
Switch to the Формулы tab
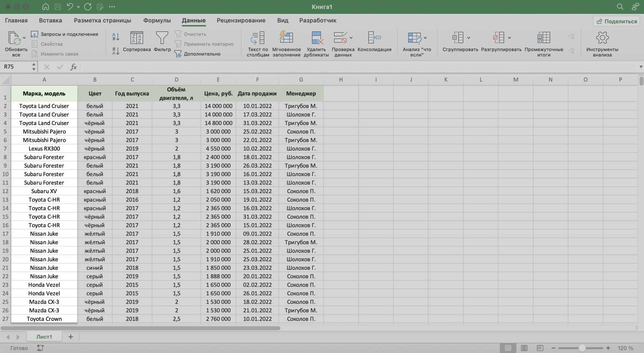coord(157,20)
